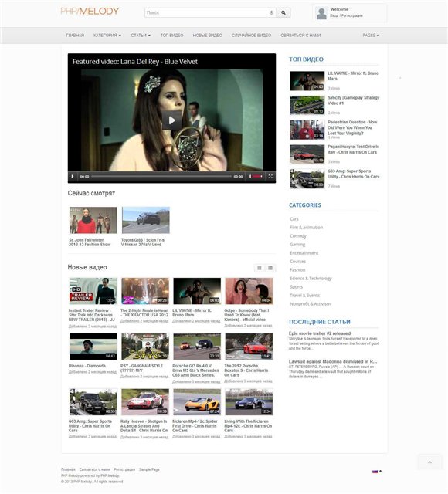This screenshot has width=448, height=494.
Task: Go to Случайное видео in the navigation
Action: [251, 36]
